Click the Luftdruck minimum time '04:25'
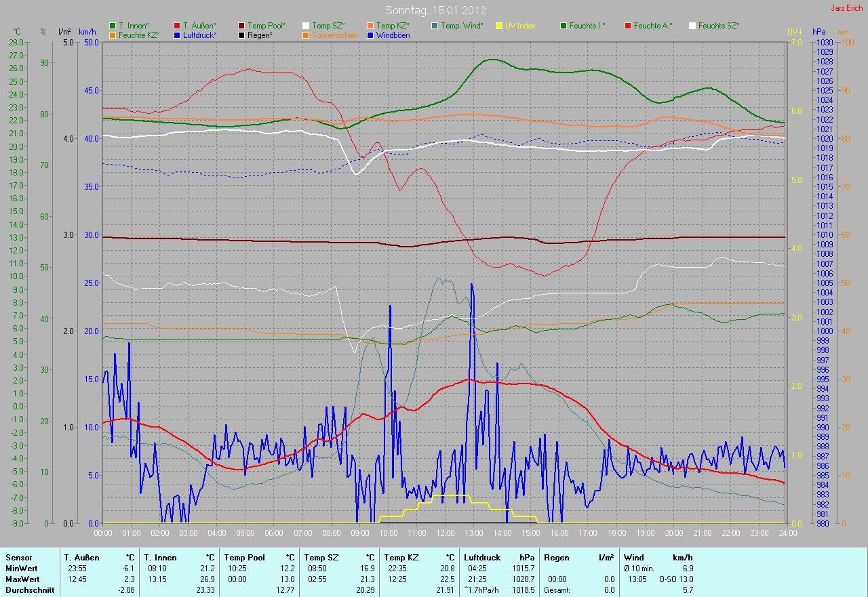Viewport: 868px width, 597px height. coord(477,569)
